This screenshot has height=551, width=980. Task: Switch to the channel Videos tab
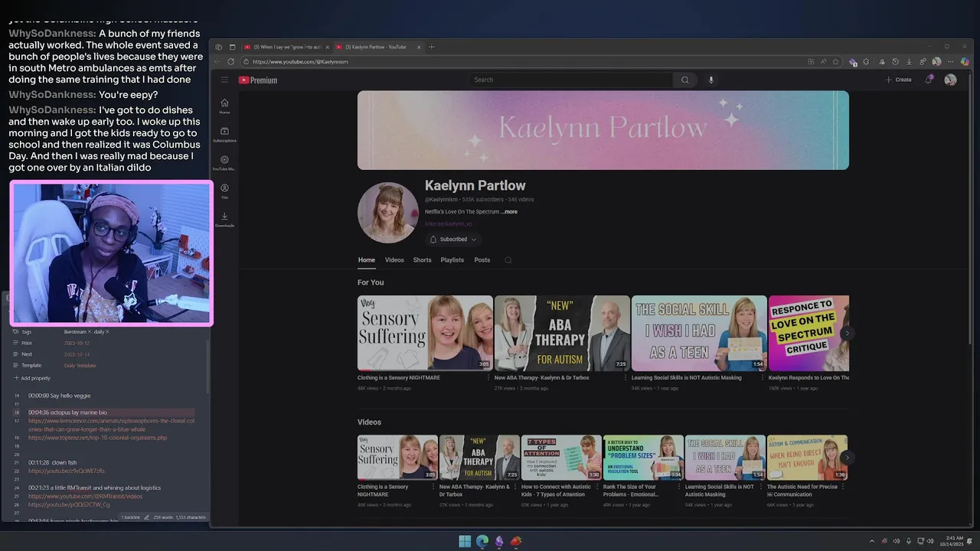[394, 260]
